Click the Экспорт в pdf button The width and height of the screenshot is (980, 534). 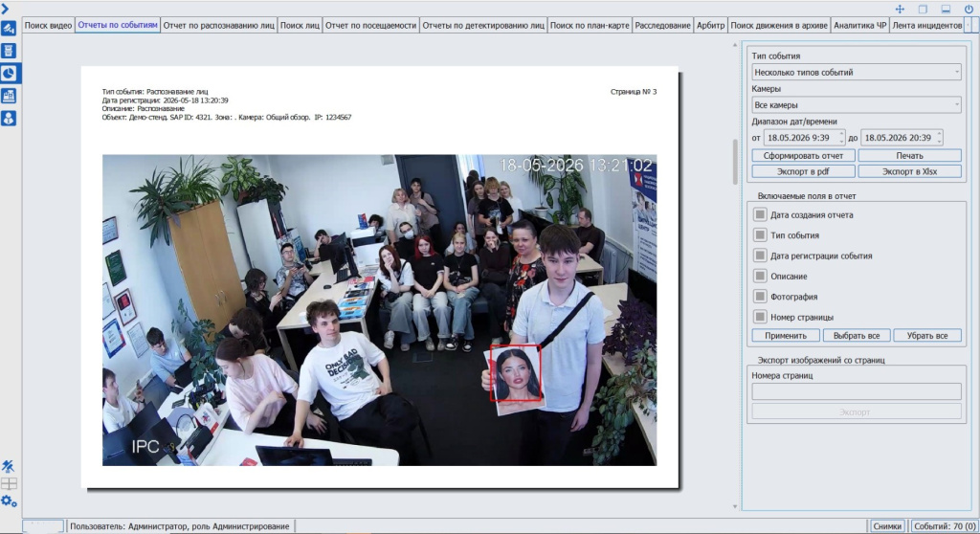(x=803, y=171)
